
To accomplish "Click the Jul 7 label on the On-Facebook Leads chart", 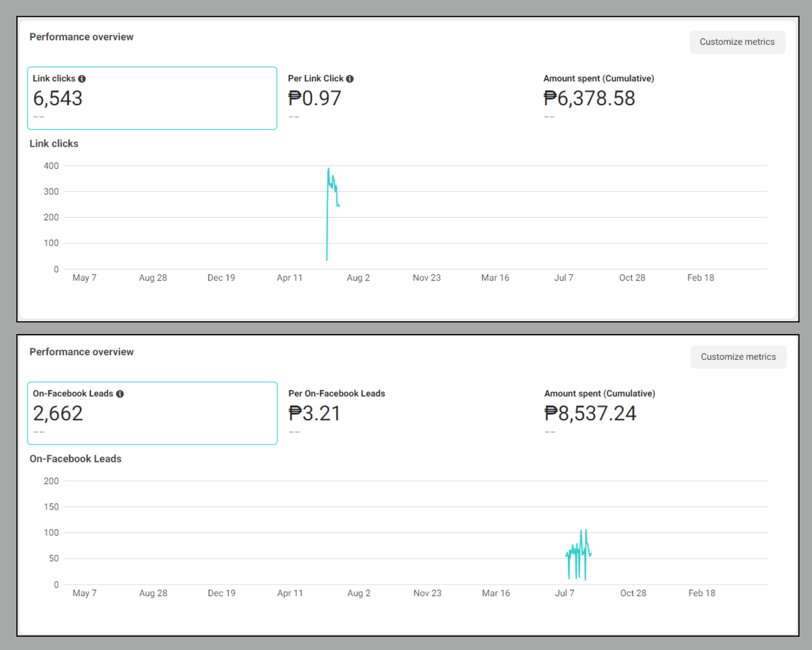I will tap(564, 593).
